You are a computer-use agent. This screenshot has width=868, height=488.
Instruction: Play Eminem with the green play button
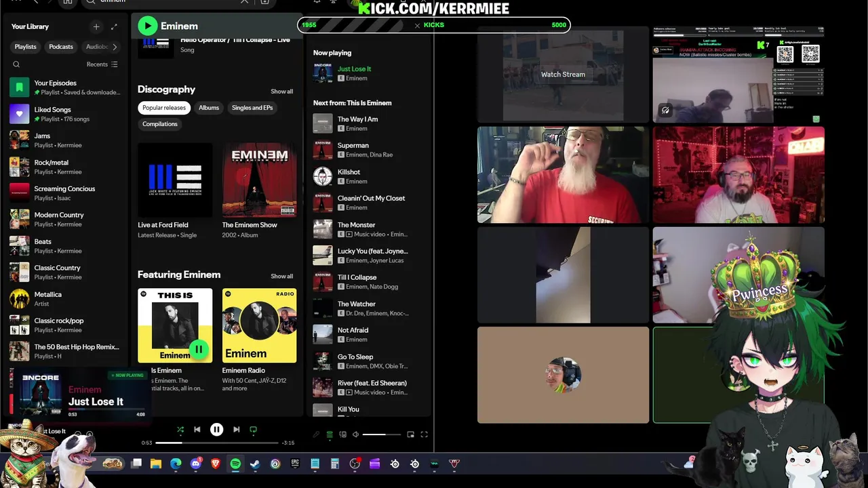point(147,26)
